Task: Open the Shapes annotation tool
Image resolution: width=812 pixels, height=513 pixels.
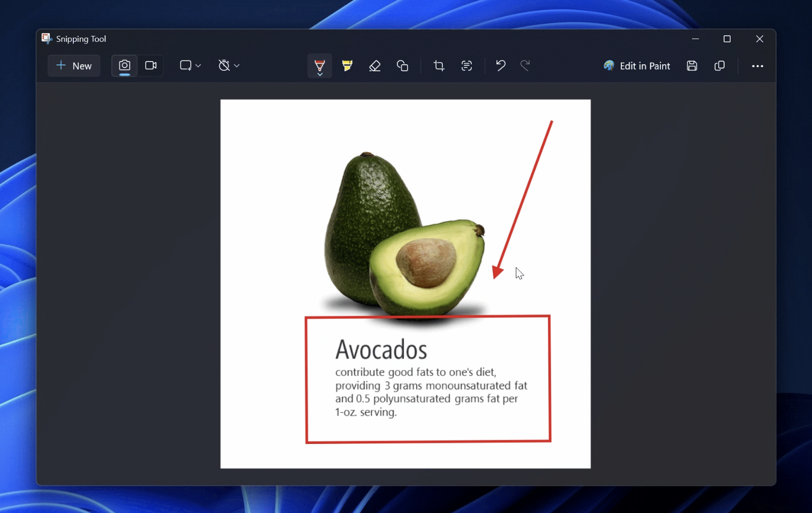Action: (x=402, y=65)
